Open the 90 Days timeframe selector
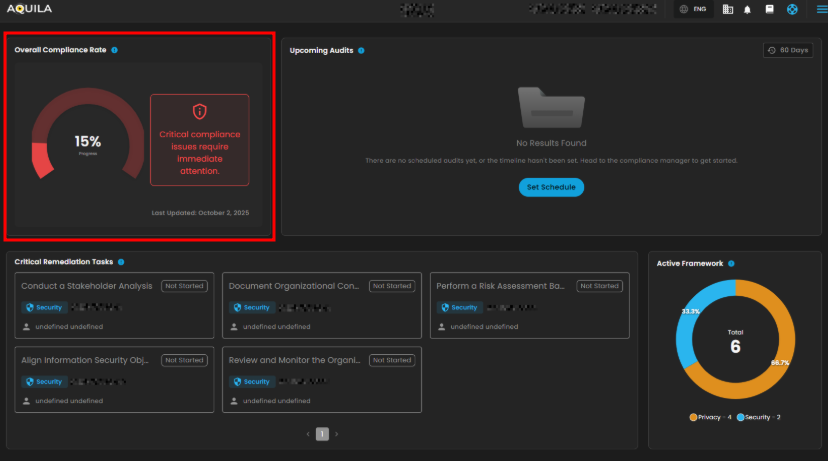The image size is (828, 461). tap(787, 50)
